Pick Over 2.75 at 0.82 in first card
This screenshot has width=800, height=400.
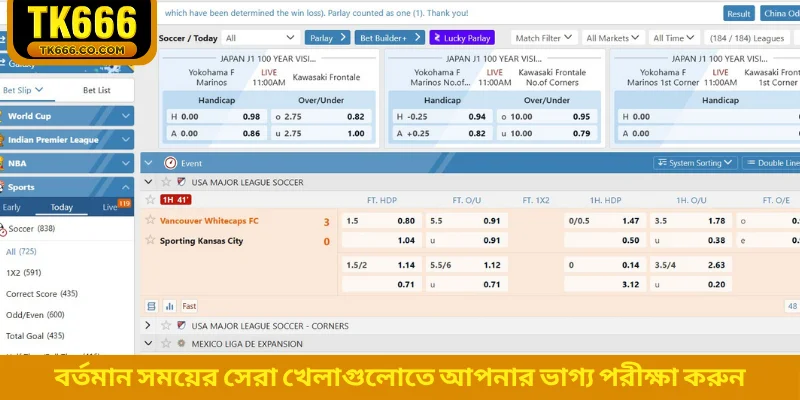[321, 116]
